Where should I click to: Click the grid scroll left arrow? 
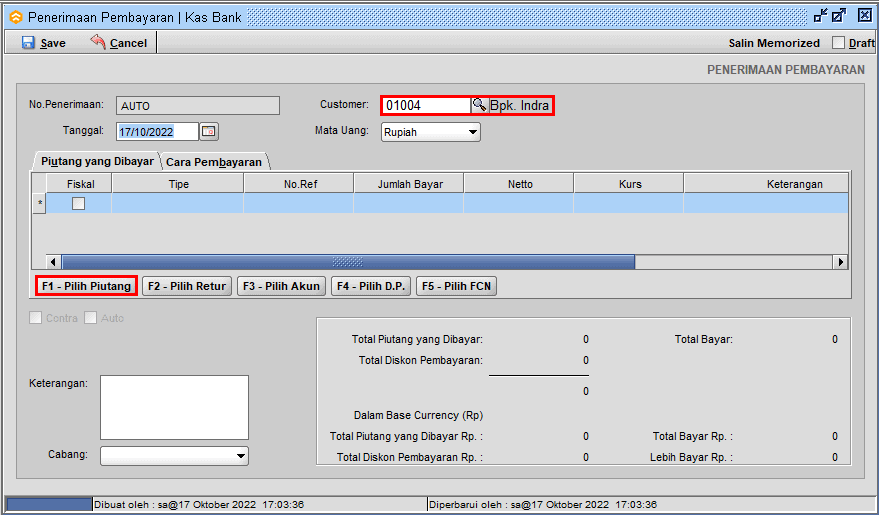click(54, 262)
